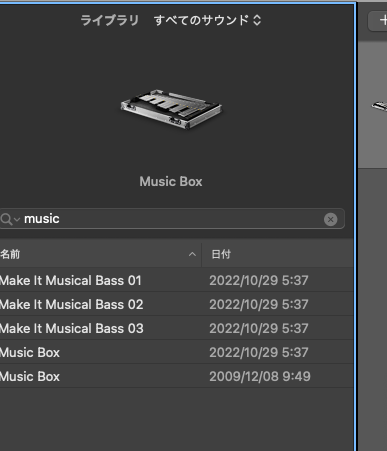Open the search magnifier options menu

click(x=10, y=219)
